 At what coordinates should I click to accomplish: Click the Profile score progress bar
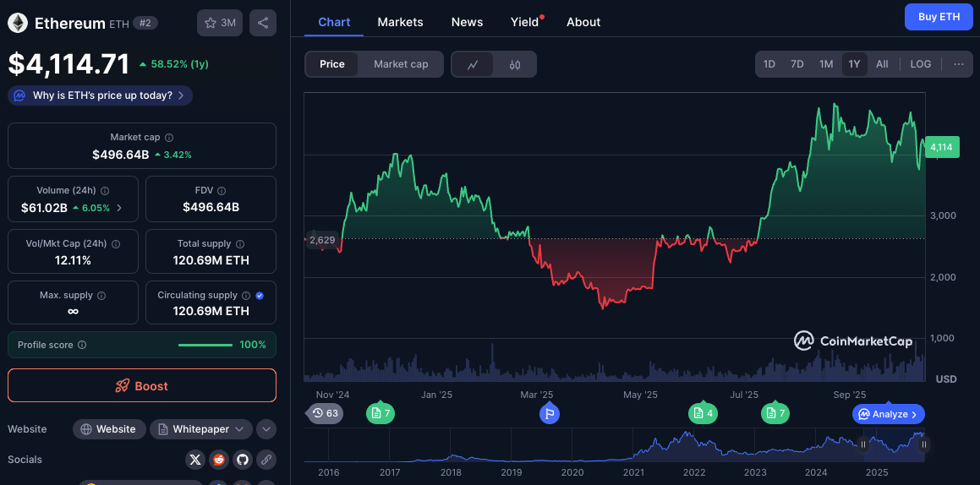click(x=205, y=345)
